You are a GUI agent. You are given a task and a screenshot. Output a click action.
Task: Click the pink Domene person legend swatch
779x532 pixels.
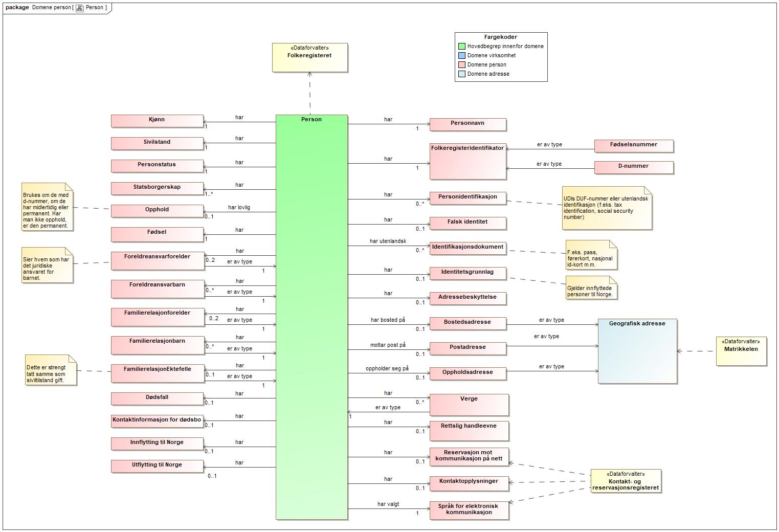click(x=462, y=65)
